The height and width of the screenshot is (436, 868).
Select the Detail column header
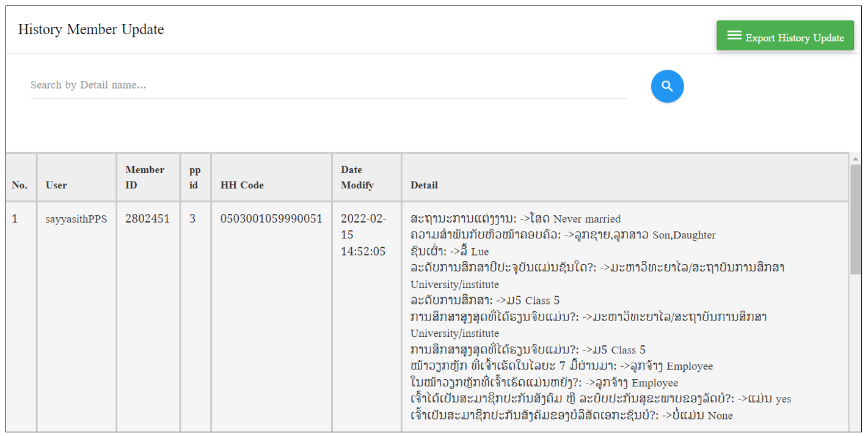click(424, 185)
